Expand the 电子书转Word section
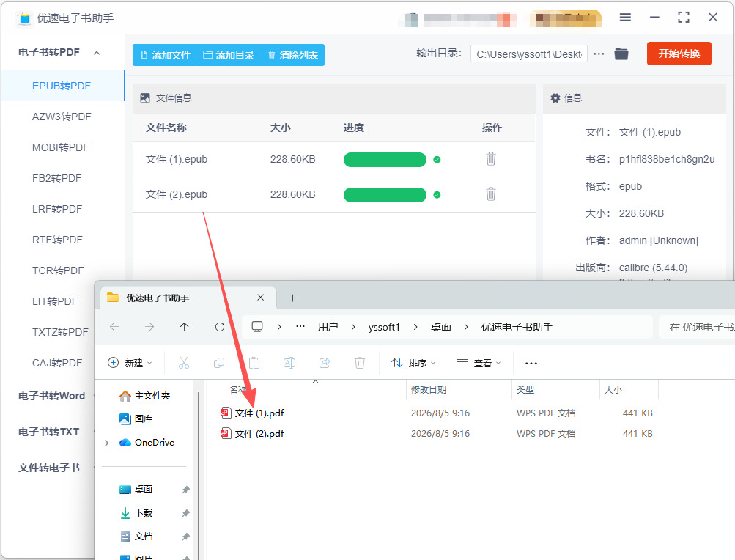The image size is (735, 560). pos(51,396)
